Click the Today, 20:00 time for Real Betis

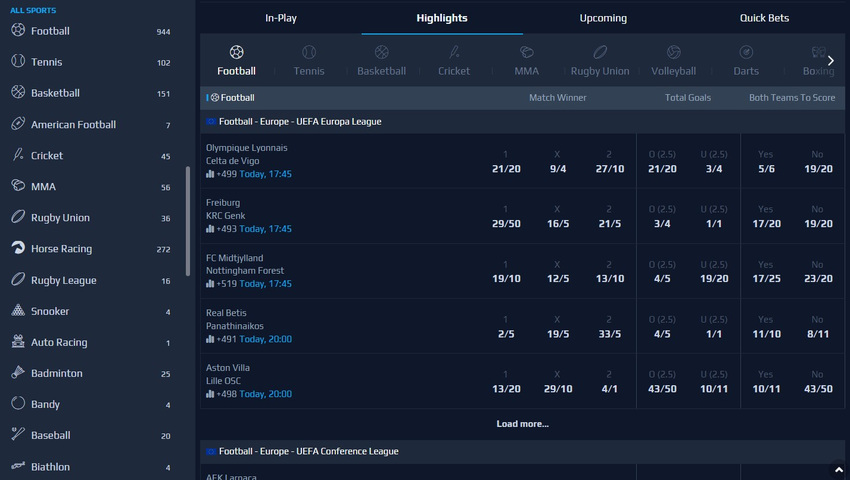tap(266, 339)
